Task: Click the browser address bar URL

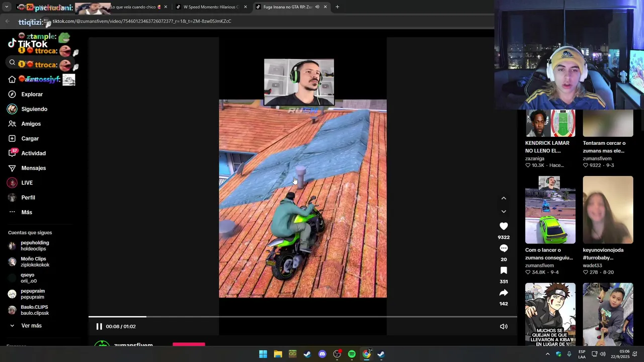Action: pos(142,21)
